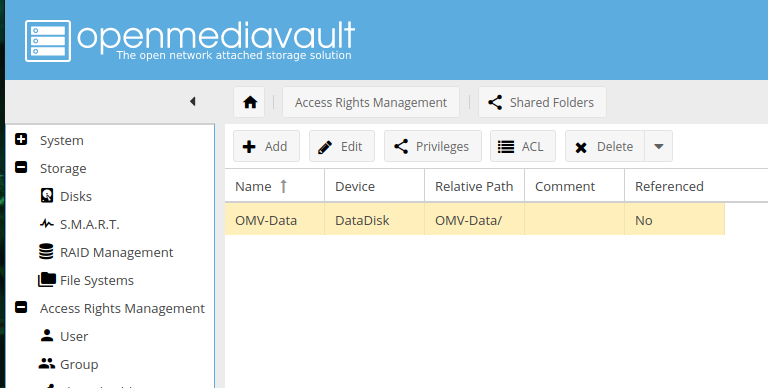768x388 pixels.
Task: Sort by the Comment column header
Action: tap(575, 186)
